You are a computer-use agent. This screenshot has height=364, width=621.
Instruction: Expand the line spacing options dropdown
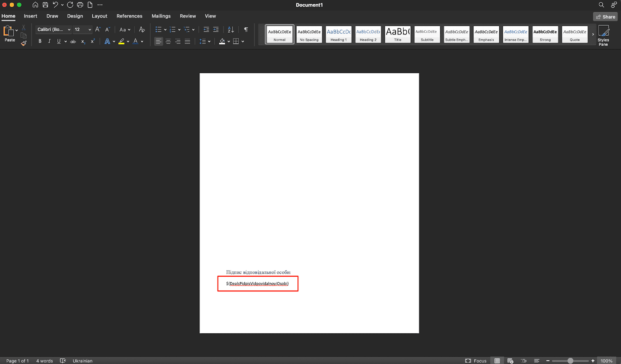point(209,42)
